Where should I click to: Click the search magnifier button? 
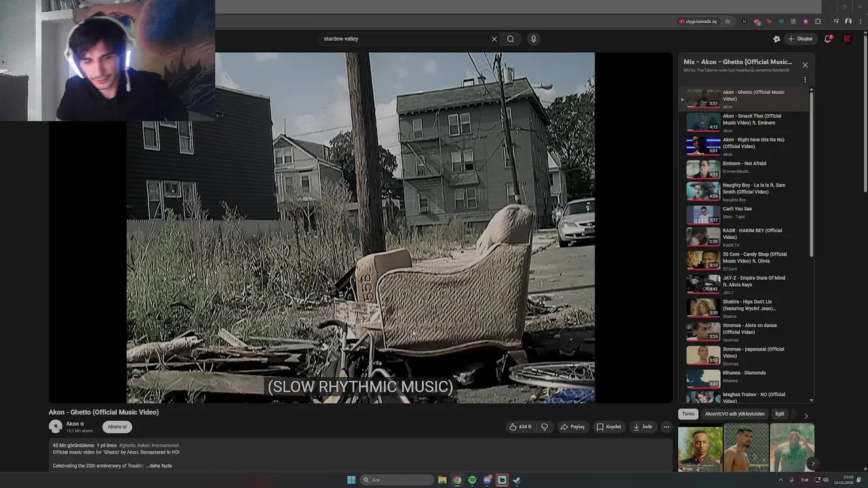point(511,39)
